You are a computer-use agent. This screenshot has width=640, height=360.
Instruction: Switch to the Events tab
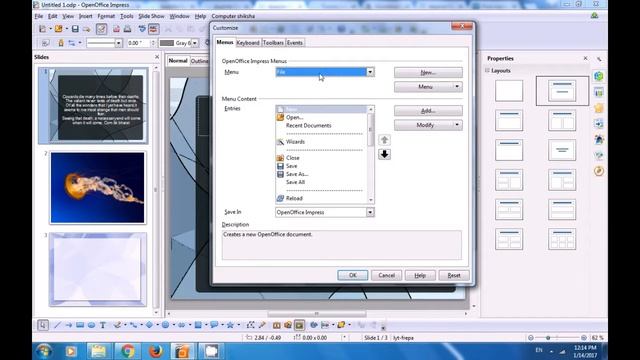(x=295, y=42)
